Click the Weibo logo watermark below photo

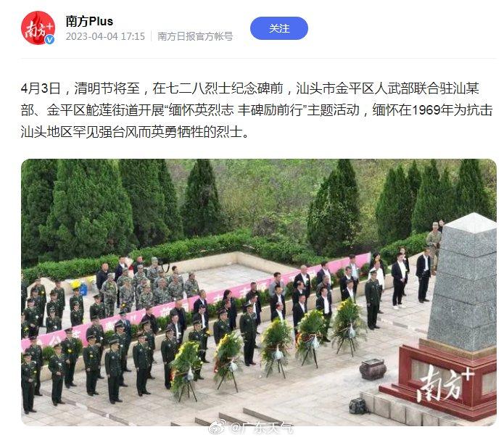pos(218,428)
